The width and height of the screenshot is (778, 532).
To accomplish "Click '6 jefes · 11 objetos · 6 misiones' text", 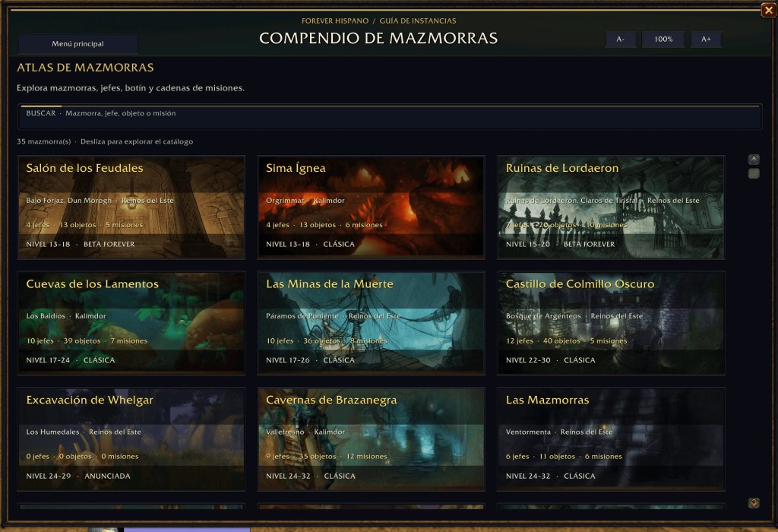I will (564, 457).
